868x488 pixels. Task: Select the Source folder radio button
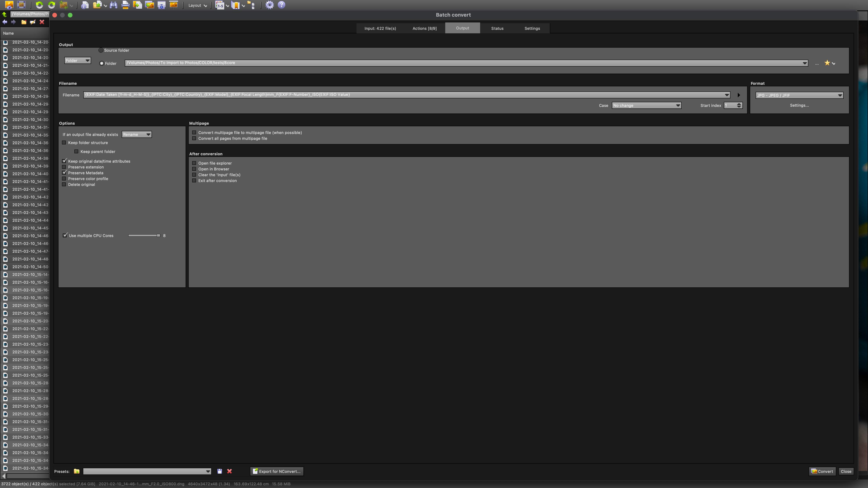[101, 50]
